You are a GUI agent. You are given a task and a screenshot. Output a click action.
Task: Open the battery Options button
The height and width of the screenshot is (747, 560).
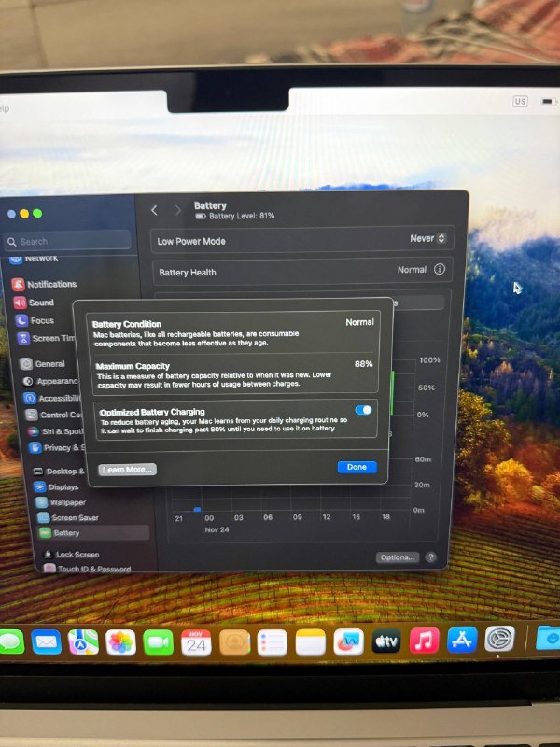click(x=398, y=557)
